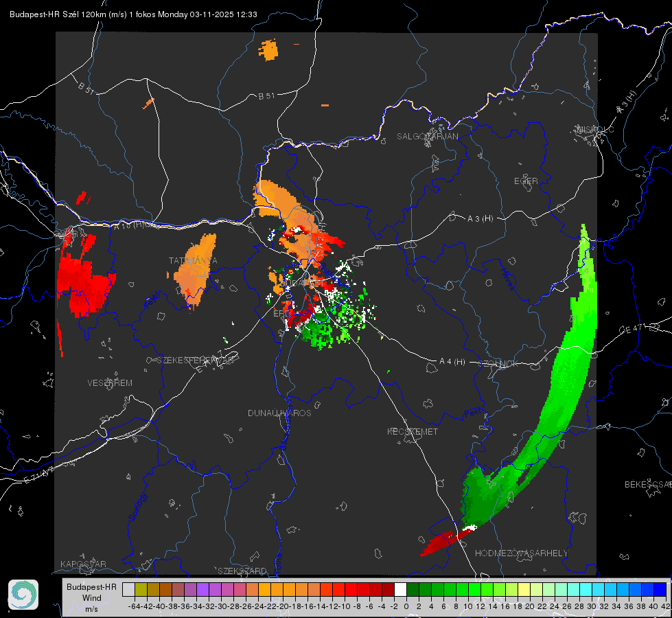Click the blue Heves county label
This screenshot has height=618, width=672.
(x=507, y=279)
